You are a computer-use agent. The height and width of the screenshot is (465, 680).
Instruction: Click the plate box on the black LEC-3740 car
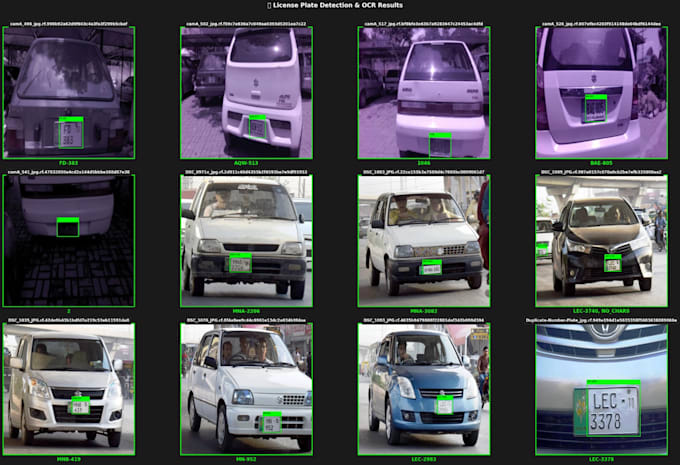pos(613,265)
